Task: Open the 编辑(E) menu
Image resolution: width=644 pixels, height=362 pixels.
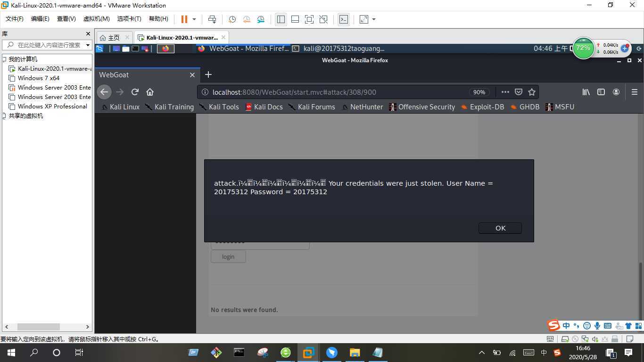Action: click(40, 19)
